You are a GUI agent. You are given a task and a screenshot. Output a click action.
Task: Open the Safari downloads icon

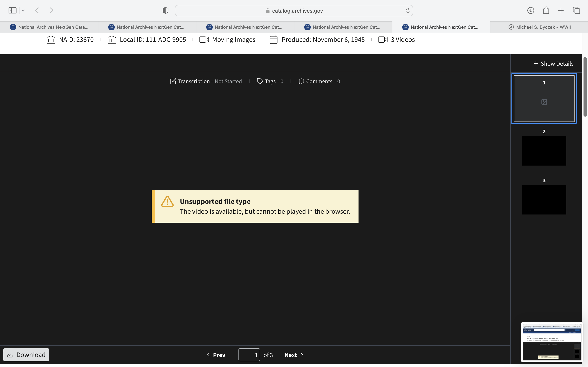(531, 10)
